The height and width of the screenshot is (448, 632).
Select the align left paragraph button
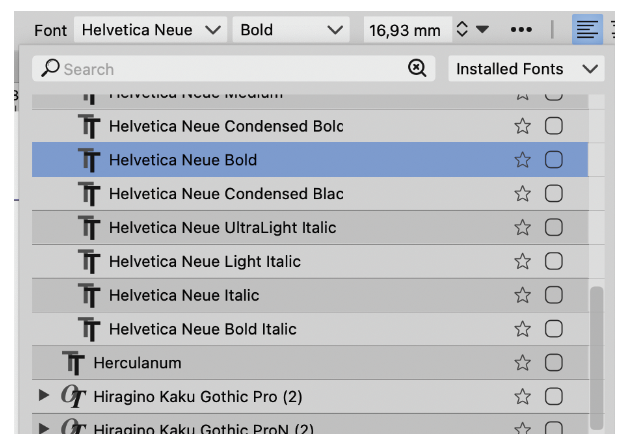point(587,29)
